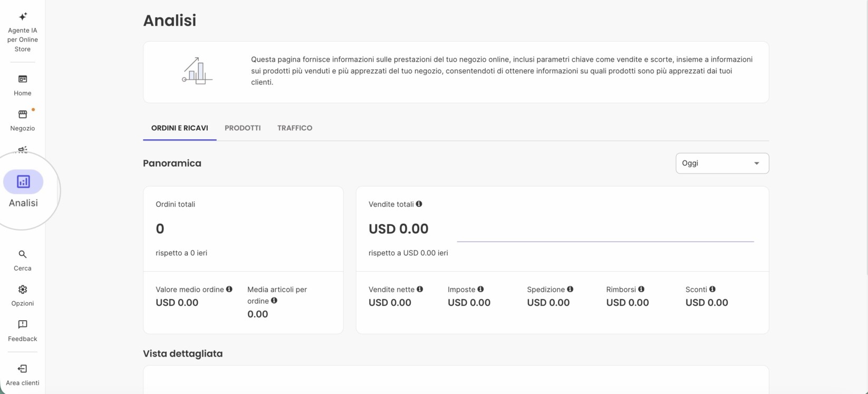Show info for Vendite totali

[x=419, y=204]
